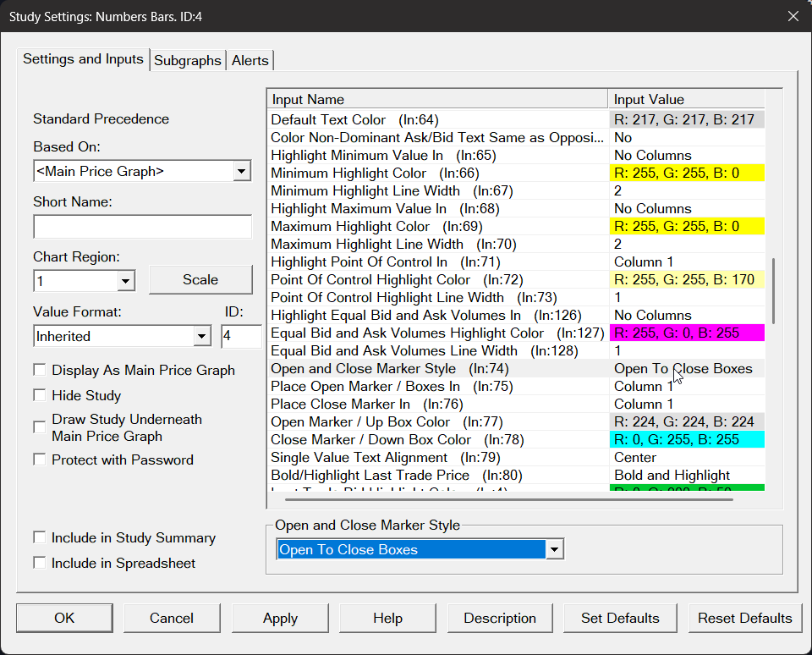Open the Based On dropdown
Viewport: 812px width, 655px height.
(242, 172)
